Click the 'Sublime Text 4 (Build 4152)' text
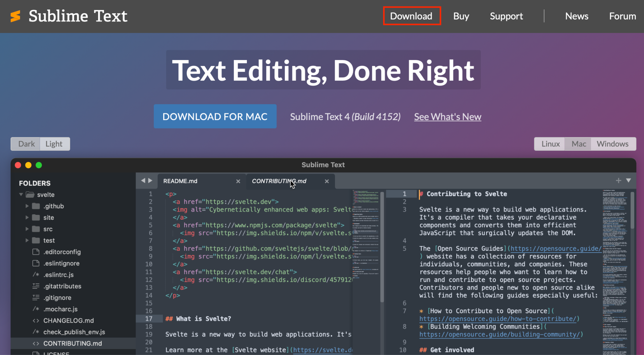 point(345,117)
